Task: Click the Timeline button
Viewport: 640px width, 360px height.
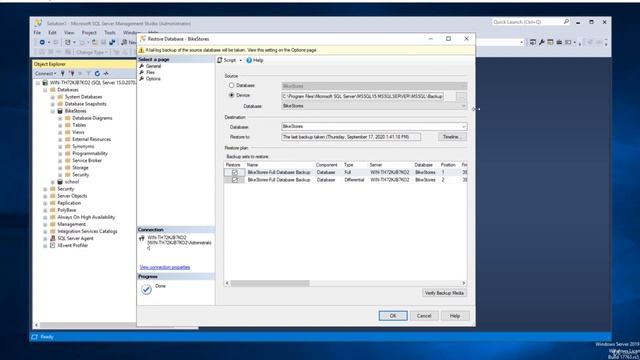Action: (x=452, y=137)
